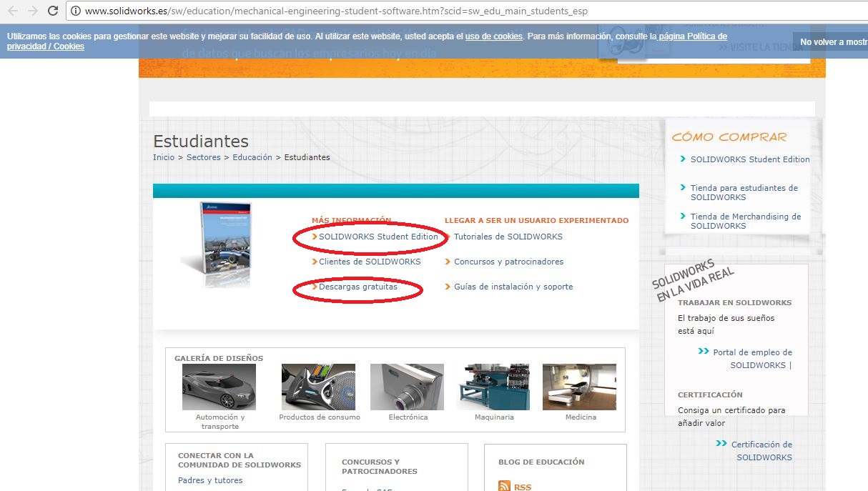Open the Descargas gratuitas link
Viewport: 868px width, 491px height.
click(x=358, y=287)
